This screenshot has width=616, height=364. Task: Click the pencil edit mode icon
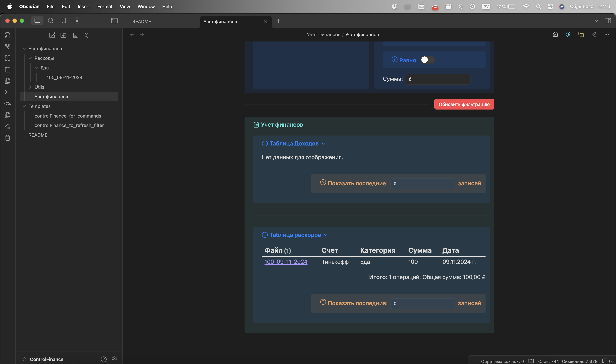coord(594,35)
